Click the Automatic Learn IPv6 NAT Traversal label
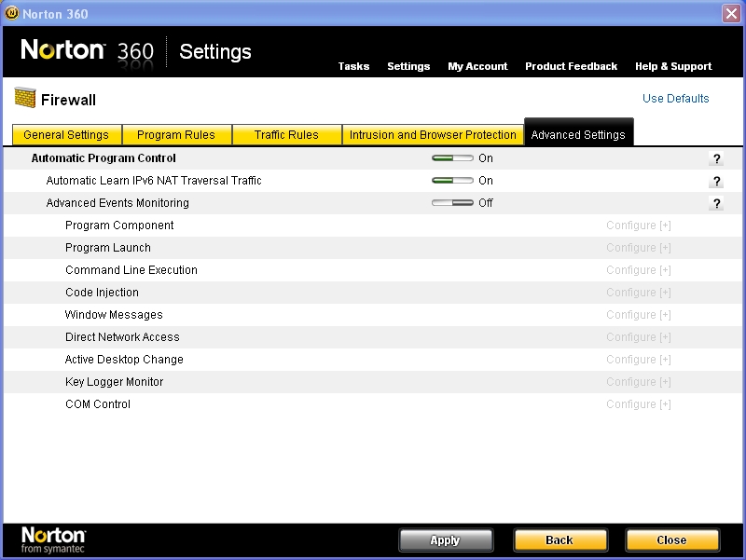 (x=154, y=181)
